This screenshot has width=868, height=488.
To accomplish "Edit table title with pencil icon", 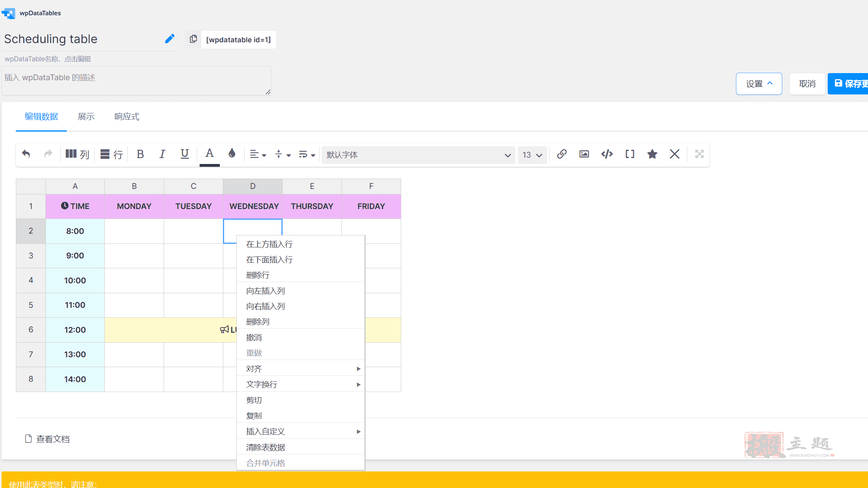I will [170, 39].
